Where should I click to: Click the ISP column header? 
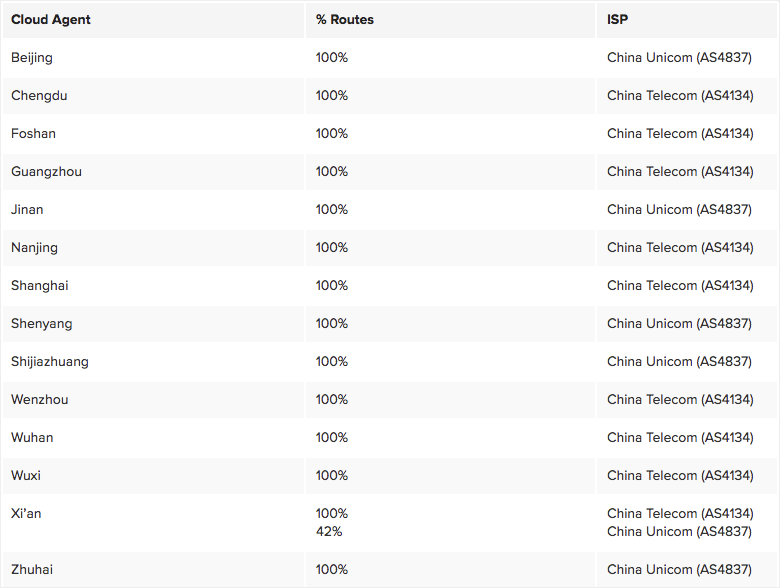tap(618, 20)
